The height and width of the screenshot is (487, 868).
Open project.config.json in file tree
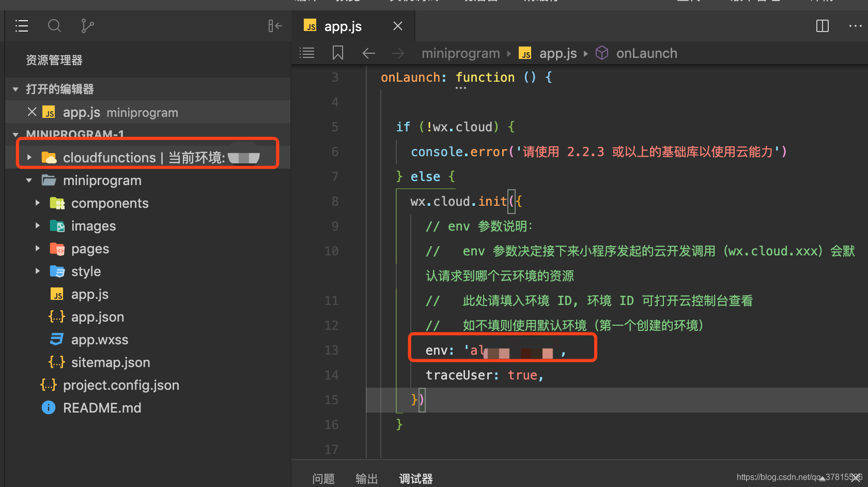click(x=121, y=385)
